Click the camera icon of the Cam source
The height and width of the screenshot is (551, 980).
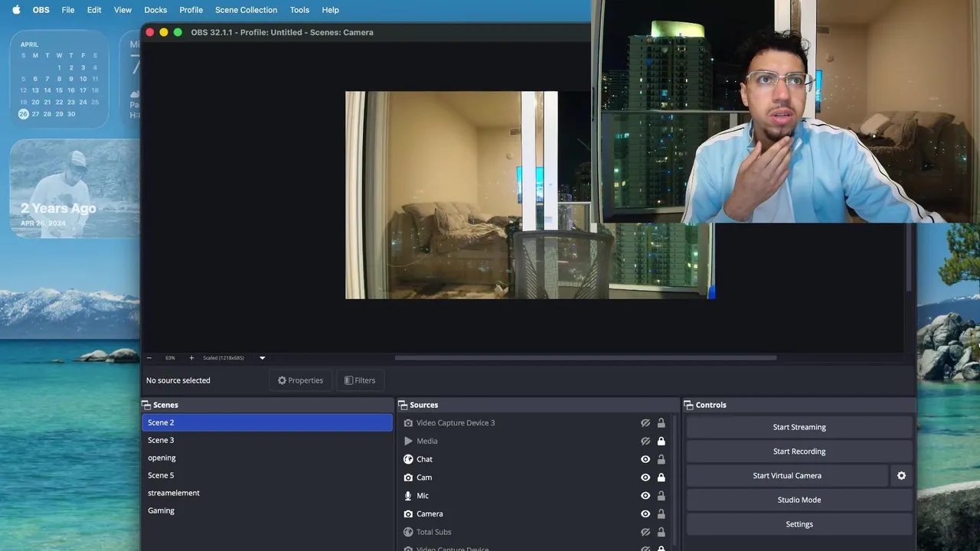408,478
